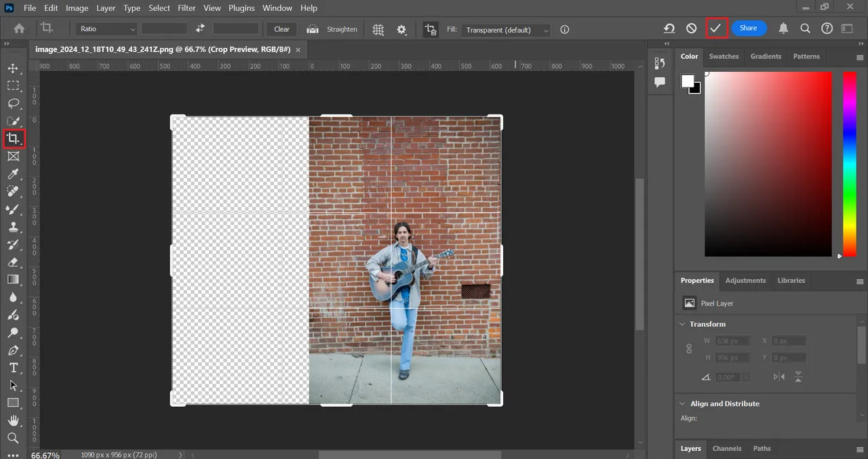The height and width of the screenshot is (459, 868).
Task: Select the Eyedropper tool
Action: pos(13,174)
